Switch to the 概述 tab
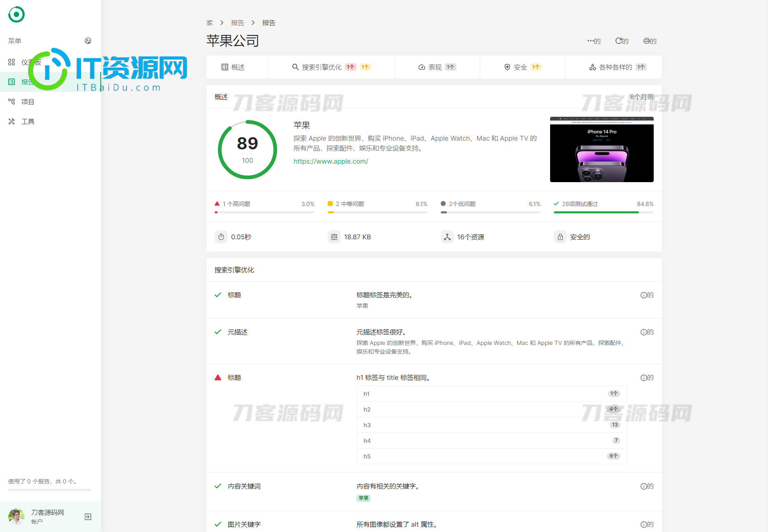 [237, 67]
